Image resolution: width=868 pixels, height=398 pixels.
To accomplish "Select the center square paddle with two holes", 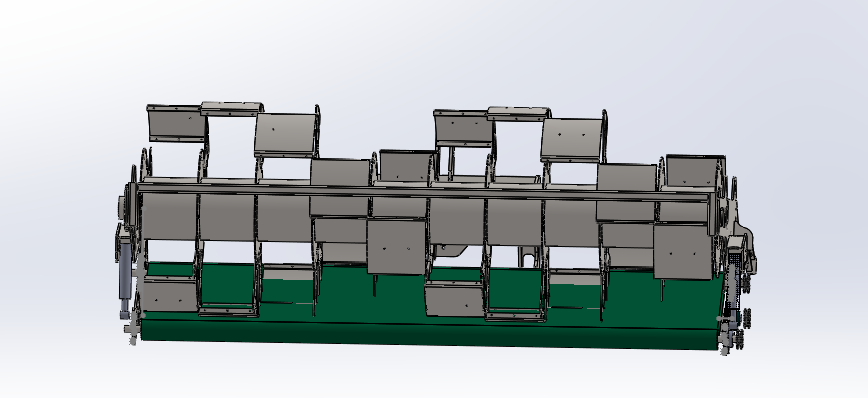I will [x=396, y=247].
